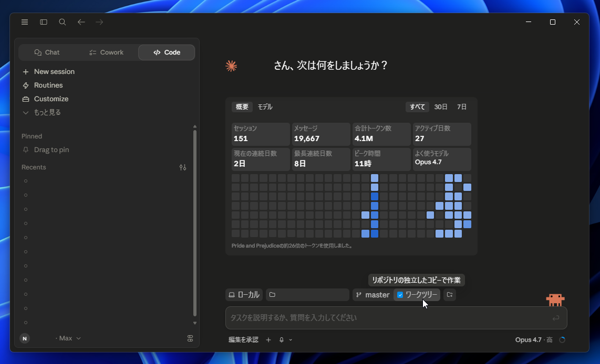This screenshot has width=600, height=364.
Task: Expand the Max plan dropdown
Action: click(68, 338)
